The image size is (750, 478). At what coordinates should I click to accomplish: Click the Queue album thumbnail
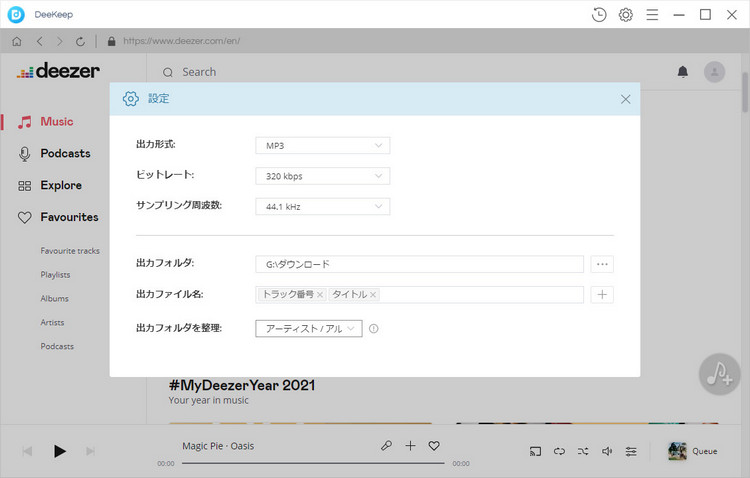[677, 451]
